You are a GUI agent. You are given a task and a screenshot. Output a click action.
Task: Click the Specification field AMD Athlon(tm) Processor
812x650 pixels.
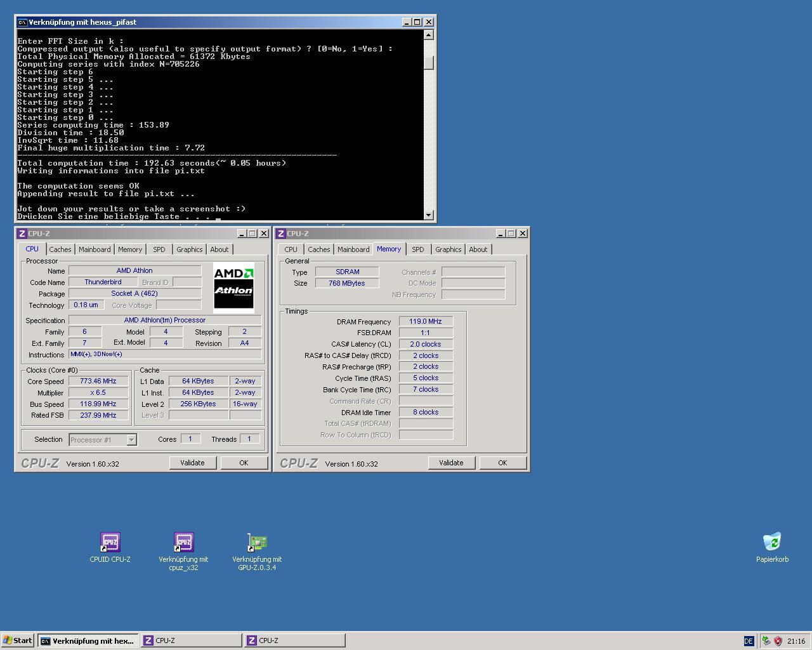click(x=165, y=320)
